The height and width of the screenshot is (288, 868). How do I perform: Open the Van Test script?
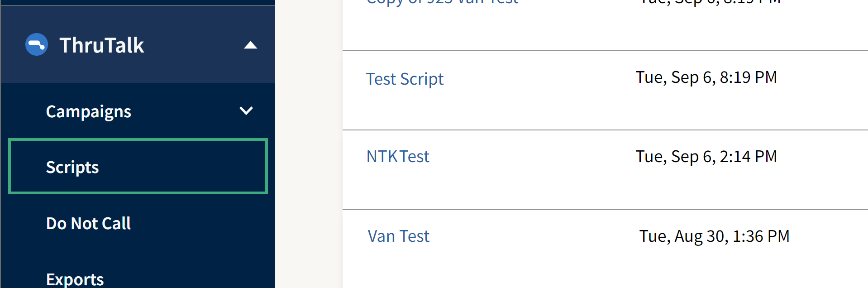397,235
